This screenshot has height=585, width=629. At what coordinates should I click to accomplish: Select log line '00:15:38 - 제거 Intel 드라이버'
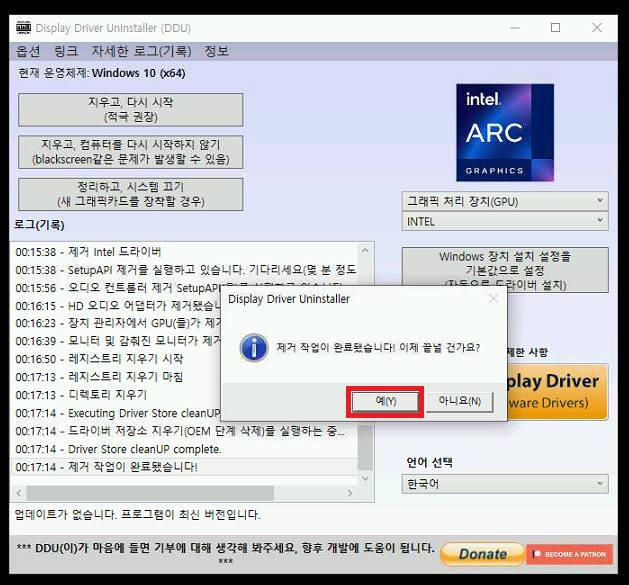tap(184, 252)
